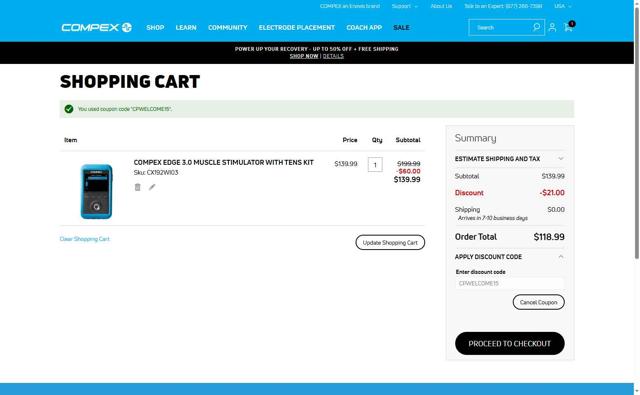Click the Arrives in 7-10 business days text

(492, 218)
